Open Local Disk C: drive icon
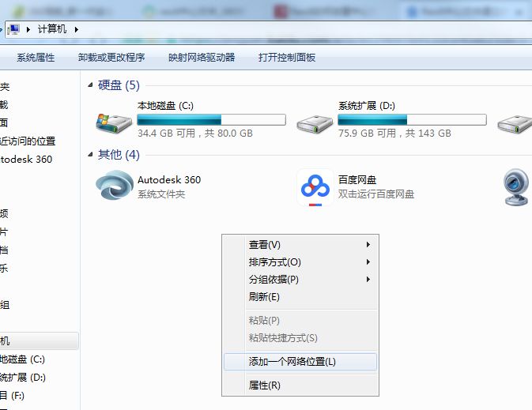Viewport: 532px width, 410px height. pos(114,124)
